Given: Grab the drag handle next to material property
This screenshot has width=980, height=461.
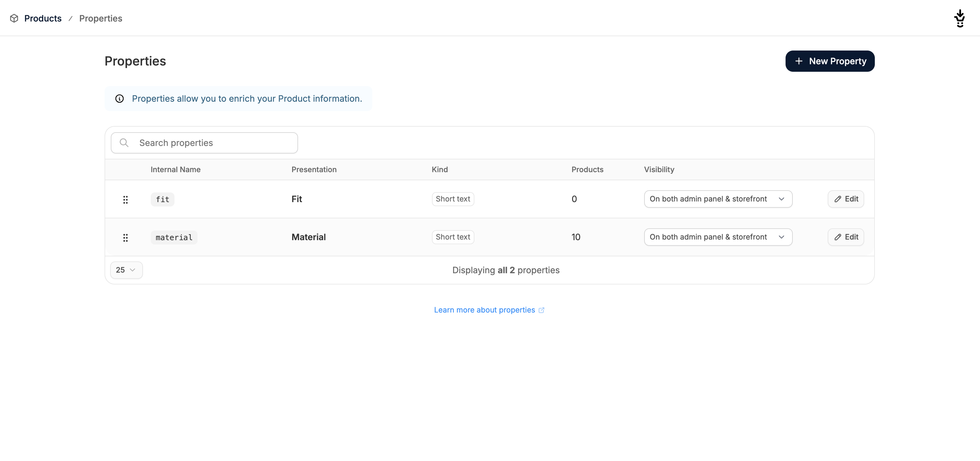Looking at the screenshot, I should coord(125,237).
